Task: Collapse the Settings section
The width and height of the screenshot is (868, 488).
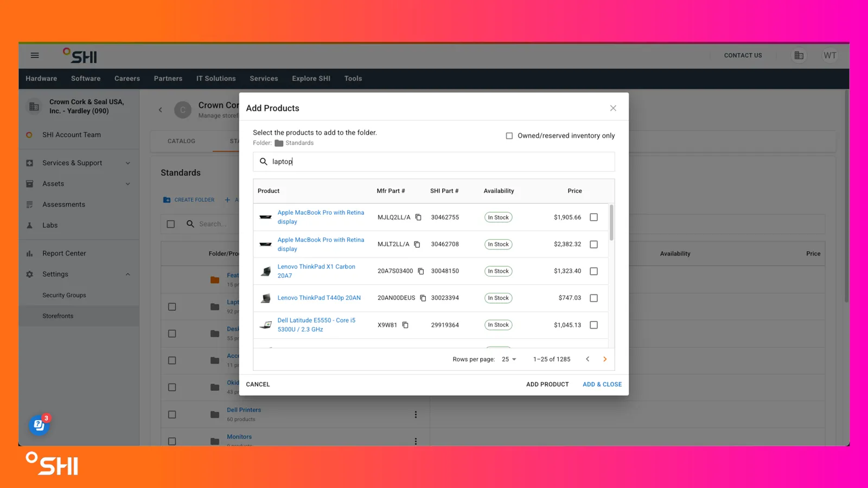Action: coord(128,274)
